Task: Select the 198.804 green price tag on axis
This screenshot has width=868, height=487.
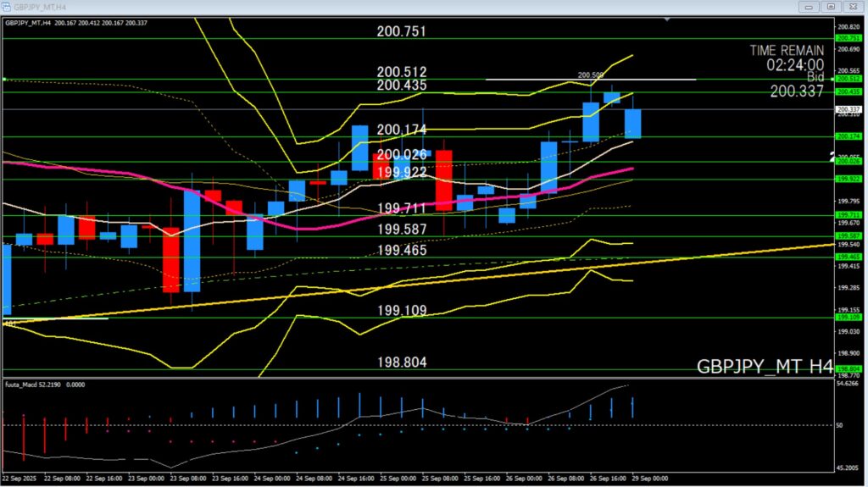Action: [849, 368]
